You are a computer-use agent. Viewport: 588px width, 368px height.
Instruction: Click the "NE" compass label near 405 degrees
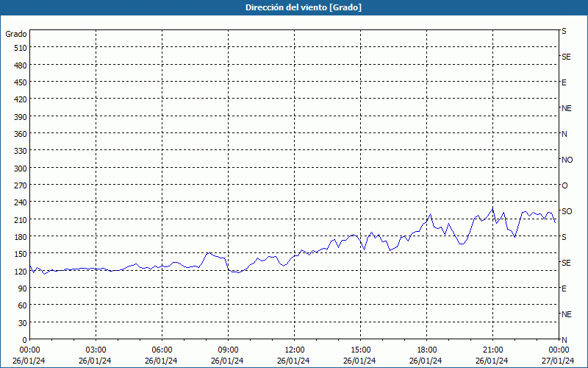click(x=566, y=108)
